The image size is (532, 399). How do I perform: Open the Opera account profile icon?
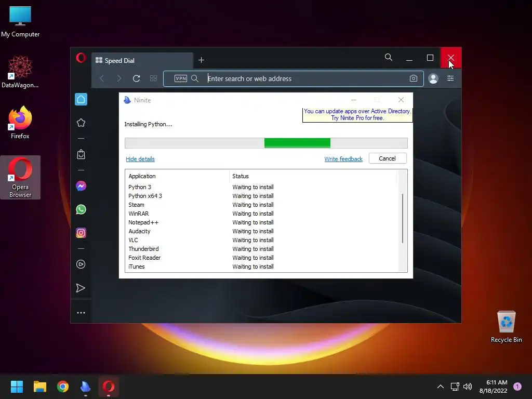pos(433,78)
